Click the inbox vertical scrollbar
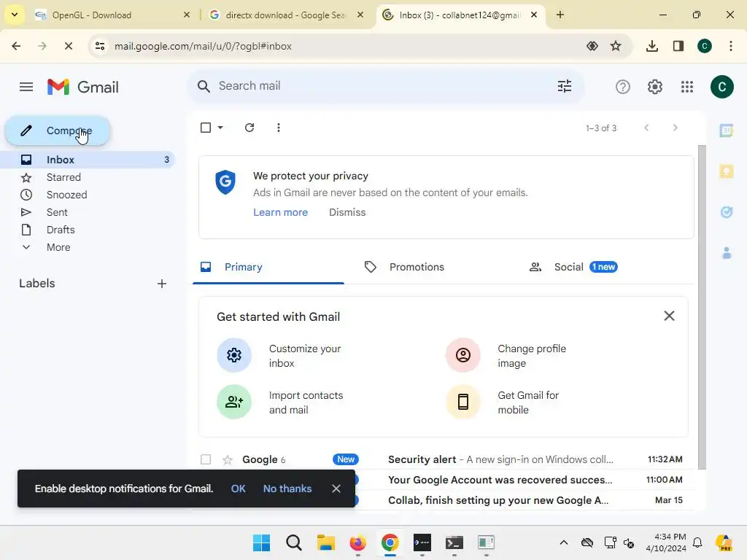 (701, 307)
